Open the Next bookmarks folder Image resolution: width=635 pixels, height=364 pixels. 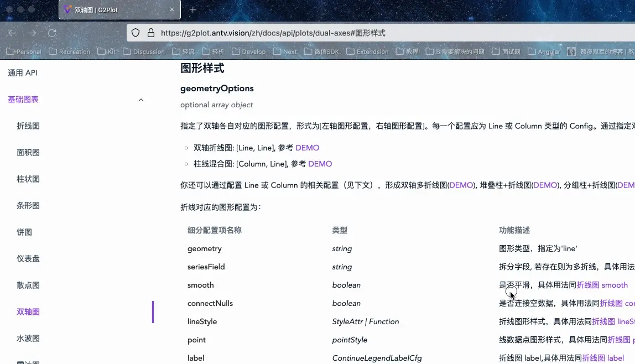pyautogui.click(x=285, y=51)
